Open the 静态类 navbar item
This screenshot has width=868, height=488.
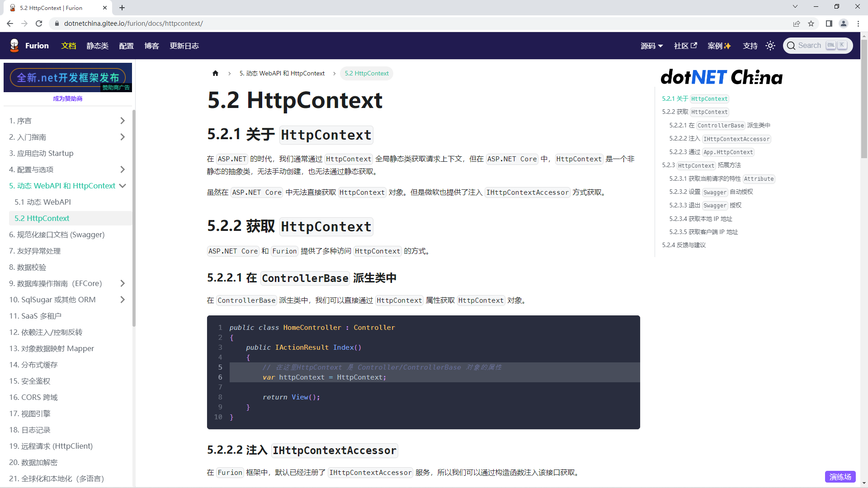click(x=97, y=46)
